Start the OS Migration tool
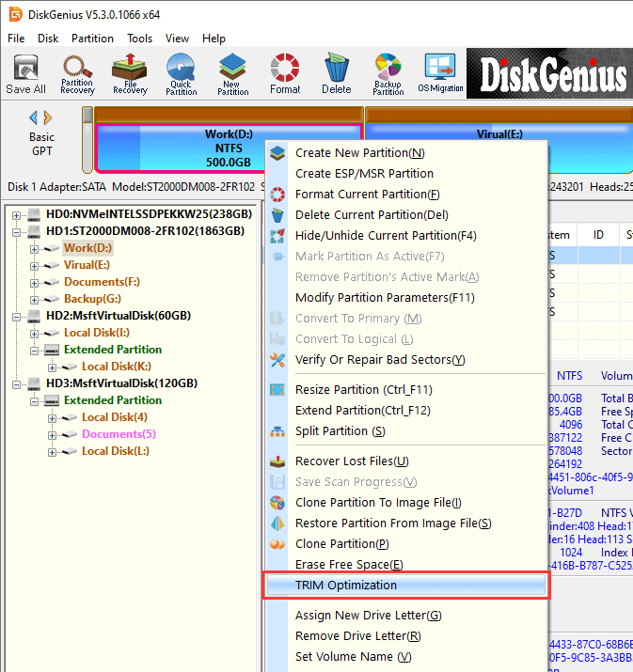The height and width of the screenshot is (672, 633). [440, 73]
